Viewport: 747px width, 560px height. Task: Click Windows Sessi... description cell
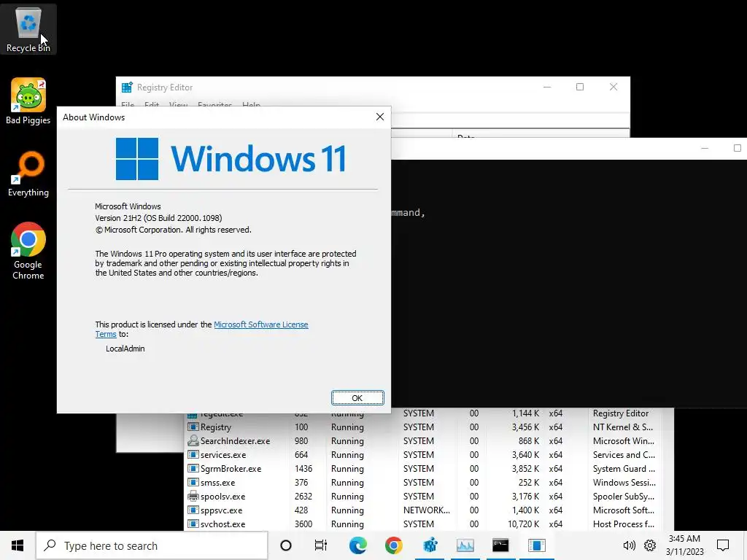[x=624, y=483]
